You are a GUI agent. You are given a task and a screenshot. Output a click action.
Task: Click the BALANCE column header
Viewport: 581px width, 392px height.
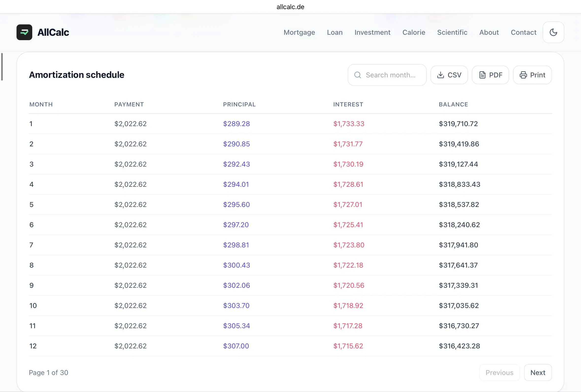[453, 104]
